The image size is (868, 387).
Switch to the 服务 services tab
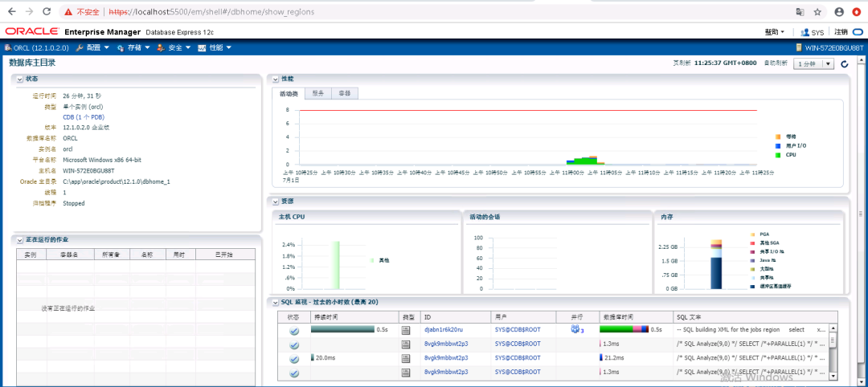point(317,93)
